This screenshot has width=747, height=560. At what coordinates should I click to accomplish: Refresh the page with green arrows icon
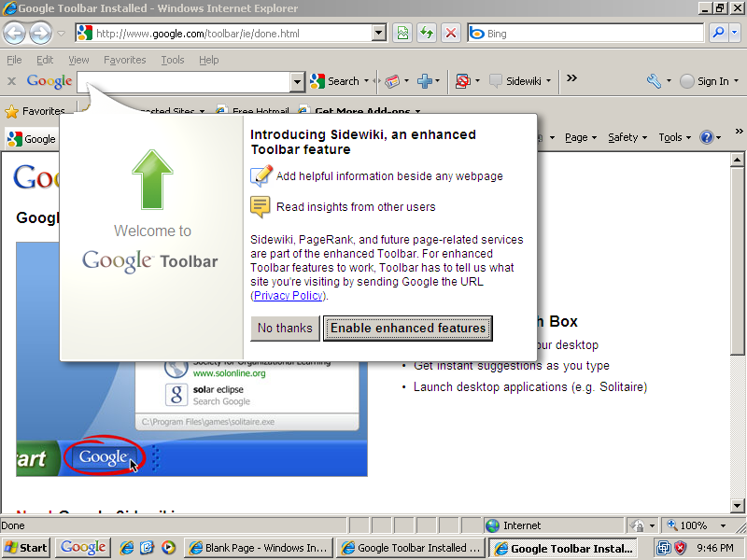pyautogui.click(x=427, y=34)
